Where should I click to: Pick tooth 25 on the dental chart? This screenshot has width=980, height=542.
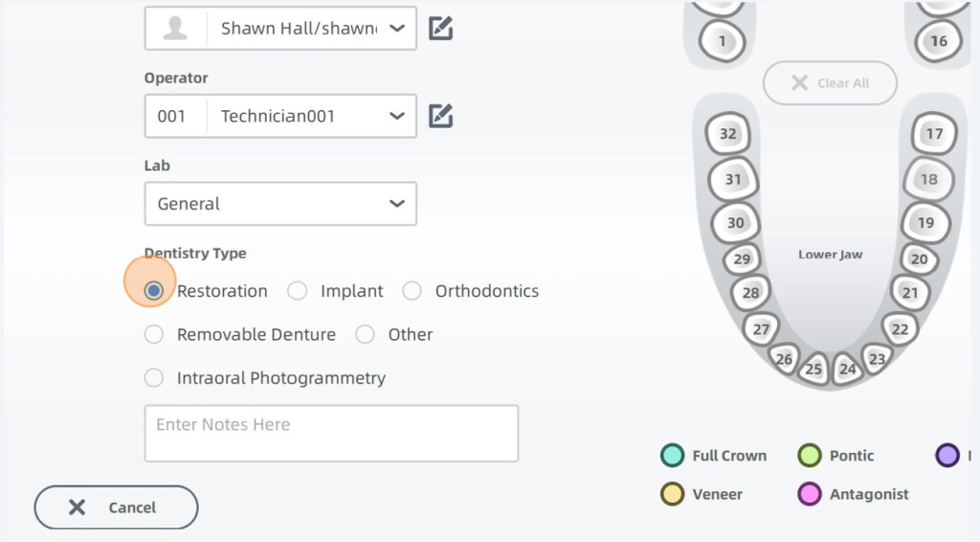(813, 369)
